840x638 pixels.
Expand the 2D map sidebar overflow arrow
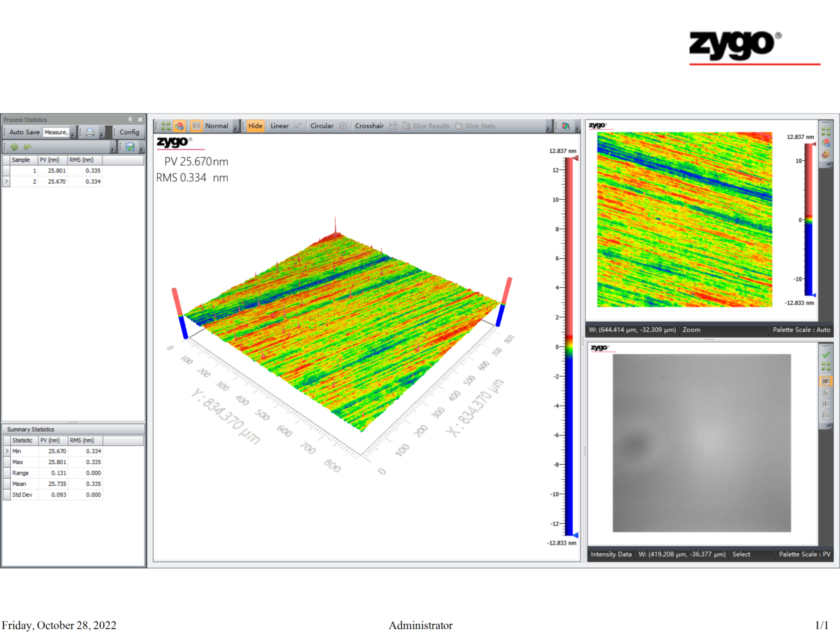click(828, 165)
